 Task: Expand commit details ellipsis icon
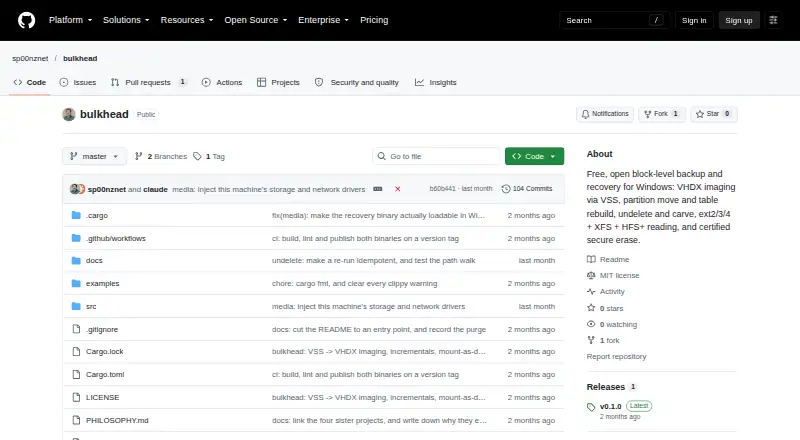pos(378,189)
